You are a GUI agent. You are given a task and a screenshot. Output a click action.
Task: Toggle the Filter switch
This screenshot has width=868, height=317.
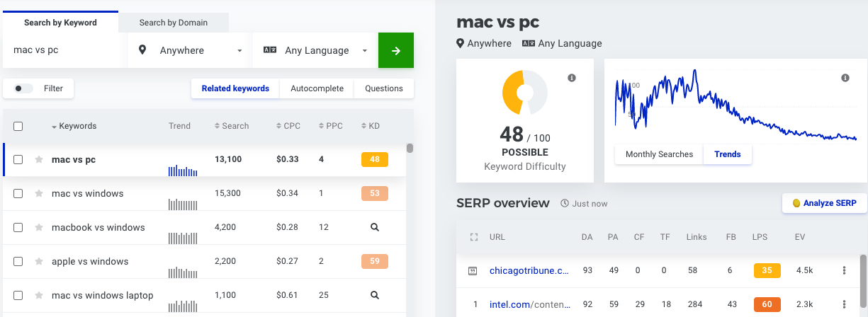tap(24, 88)
